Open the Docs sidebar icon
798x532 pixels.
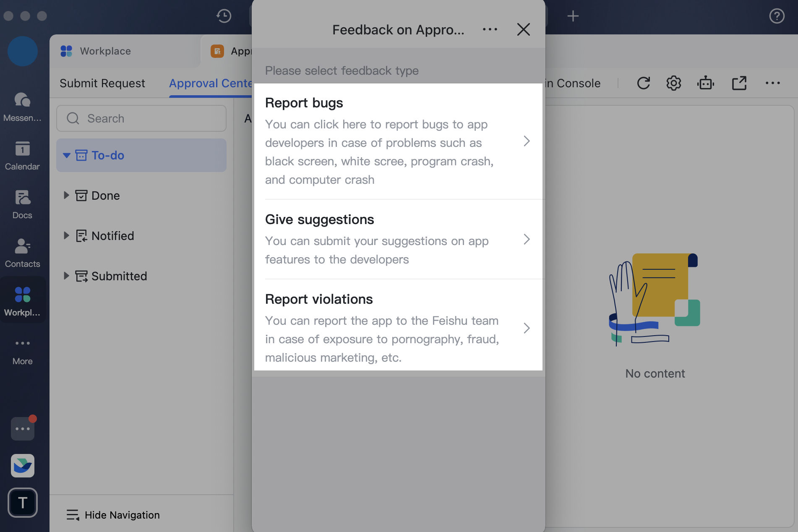[22, 203]
